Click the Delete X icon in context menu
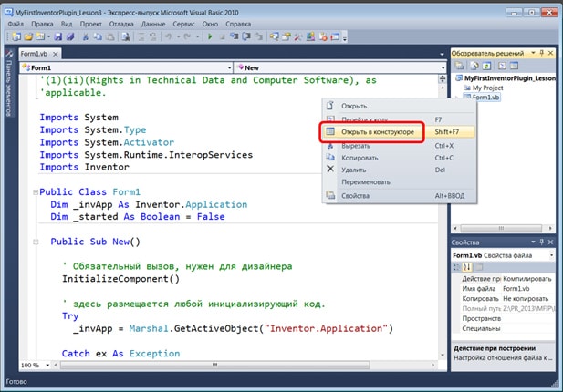This screenshot has width=563, height=392. (330, 169)
